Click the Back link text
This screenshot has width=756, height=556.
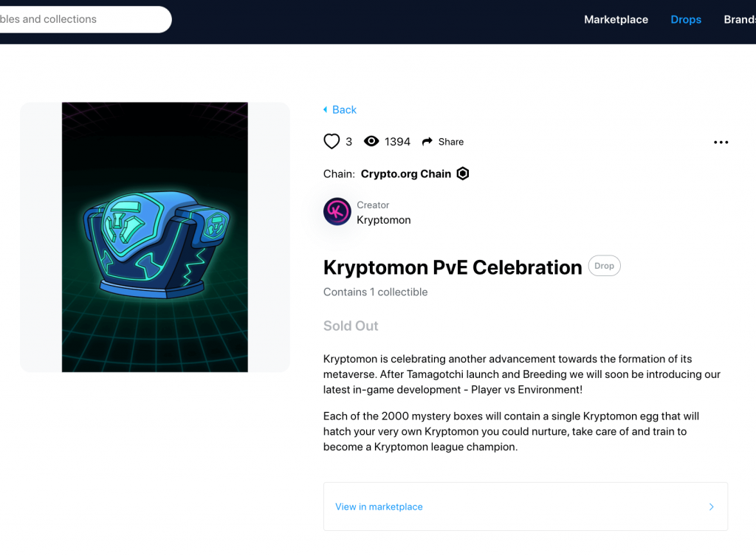pos(344,110)
